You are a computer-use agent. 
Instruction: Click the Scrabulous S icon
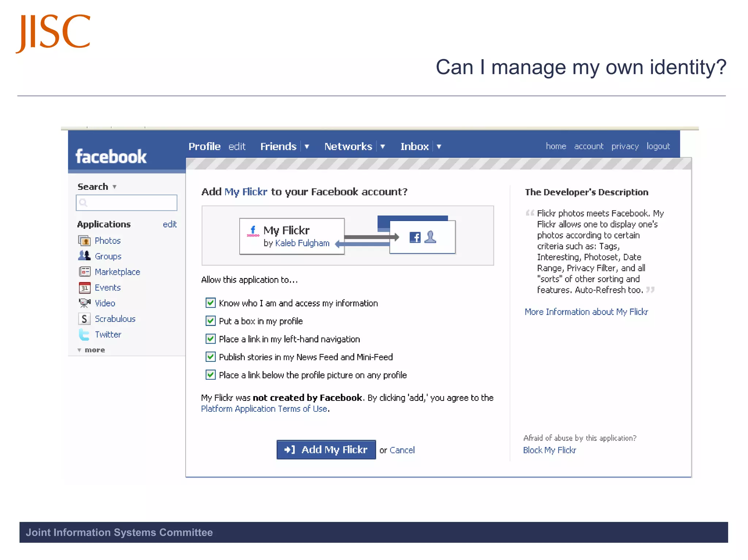pyautogui.click(x=84, y=319)
